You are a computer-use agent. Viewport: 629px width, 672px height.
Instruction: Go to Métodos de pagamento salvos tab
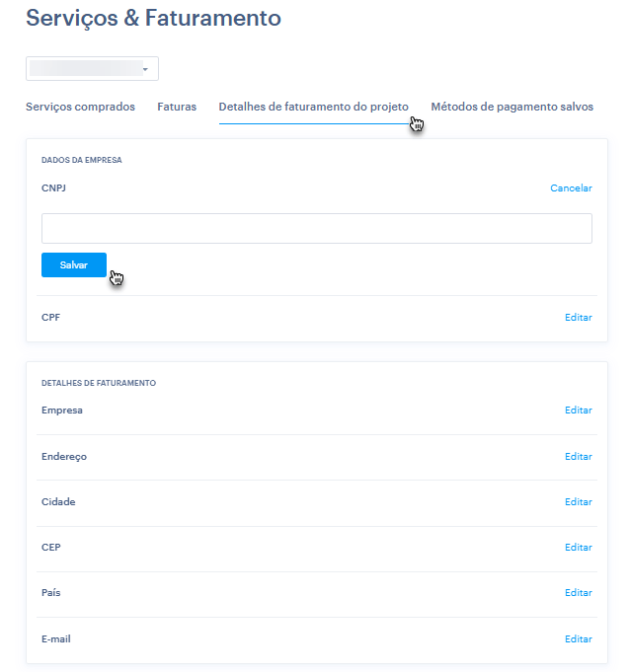[511, 107]
